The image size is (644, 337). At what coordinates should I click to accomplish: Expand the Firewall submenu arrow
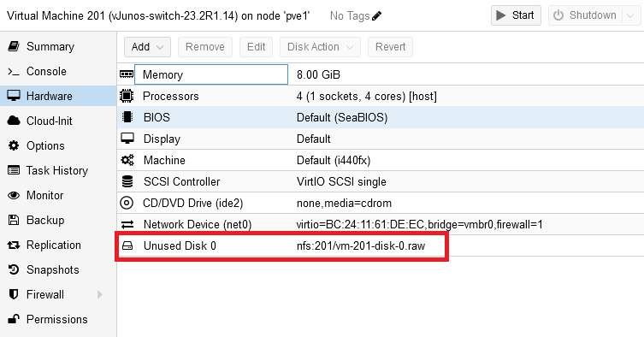point(100,295)
